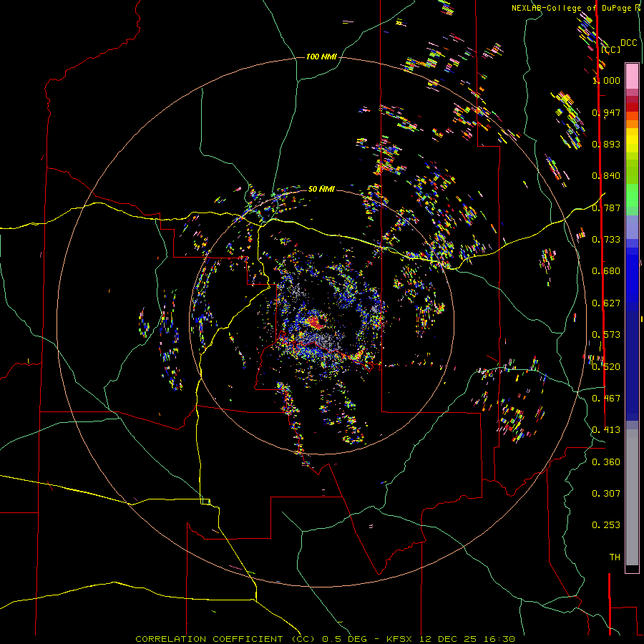Click the 0.307 legend value
The width and height of the screenshot is (644, 644).
click(606, 494)
